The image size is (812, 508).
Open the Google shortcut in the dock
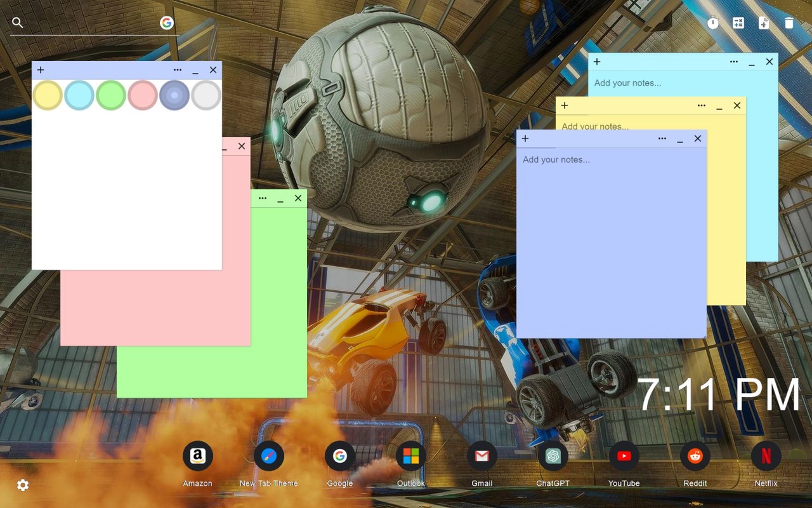click(x=340, y=456)
